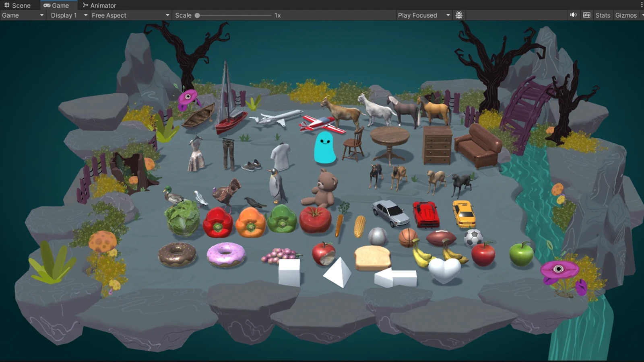Click the green apple object

[x=521, y=254]
